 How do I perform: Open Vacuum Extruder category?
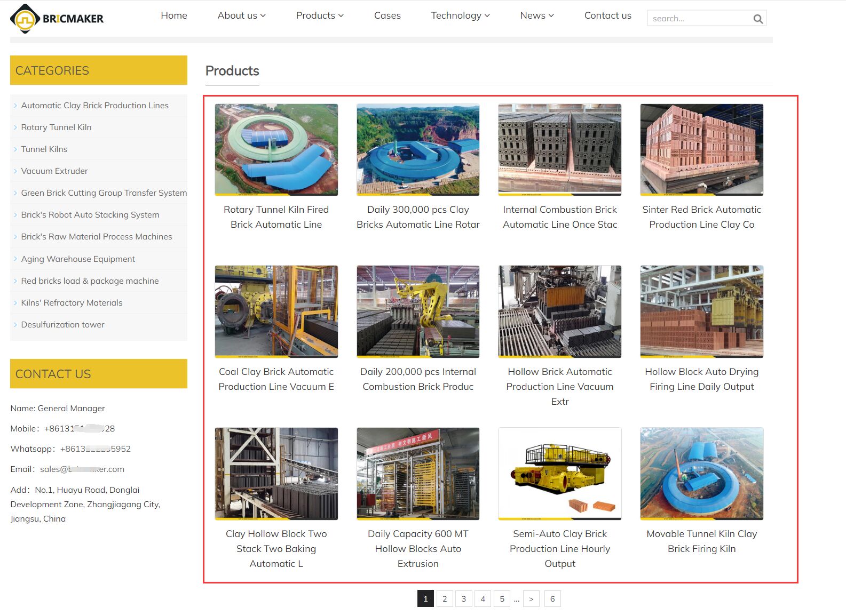click(54, 171)
